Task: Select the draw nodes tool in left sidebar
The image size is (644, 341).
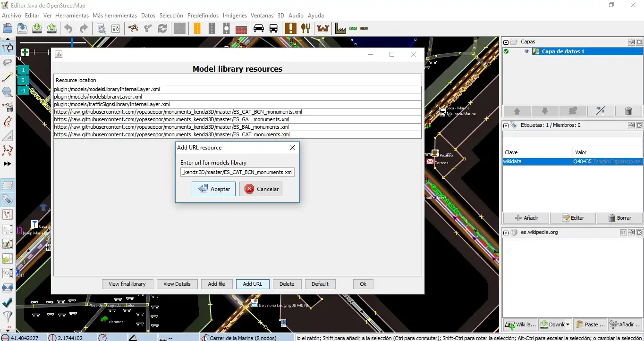Action: click(x=8, y=77)
